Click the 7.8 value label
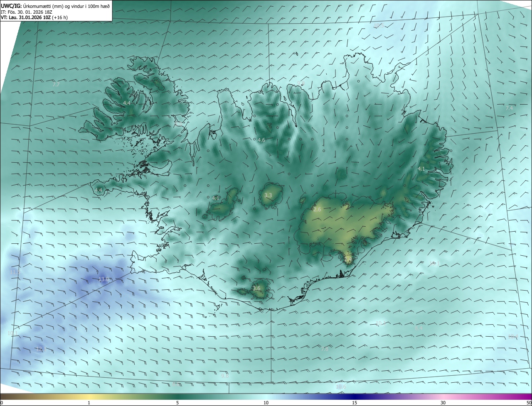Screen dimensions: 532x406 click(325, 349)
